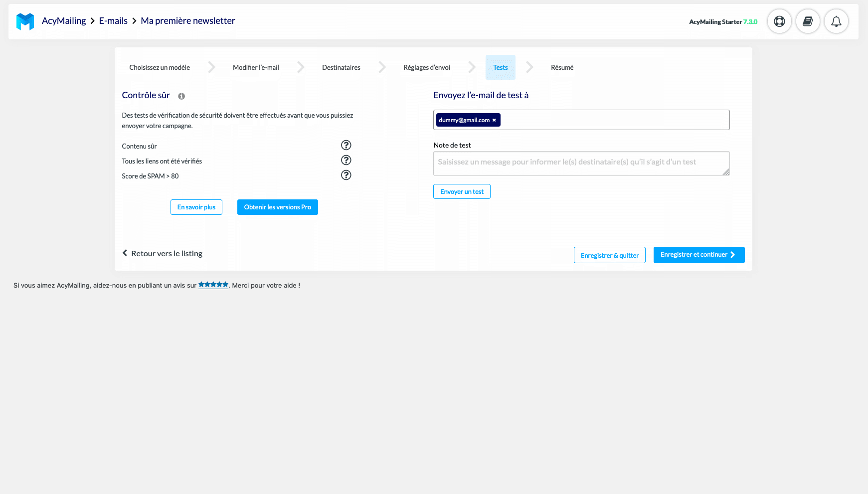Image resolution: width=868 pixels, height=494 pixels.
Task: Open help for Score de SPAM
Action: point(346,175)
